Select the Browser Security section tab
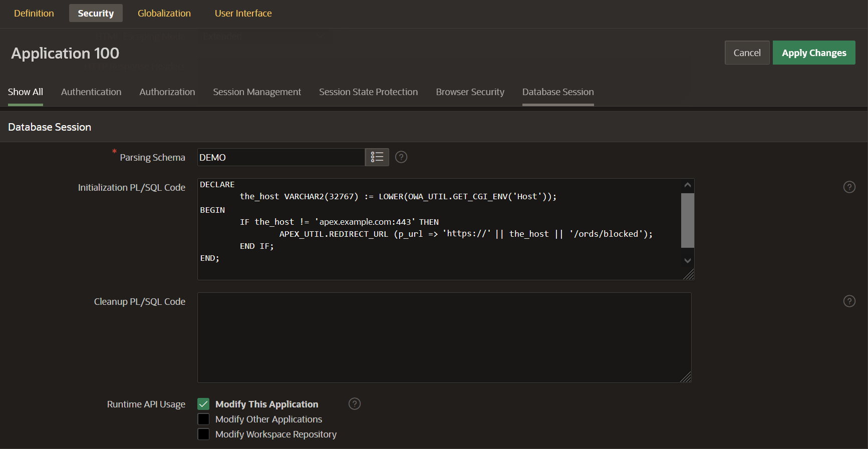Screen dimensions: 868x449 coord(470,92)
